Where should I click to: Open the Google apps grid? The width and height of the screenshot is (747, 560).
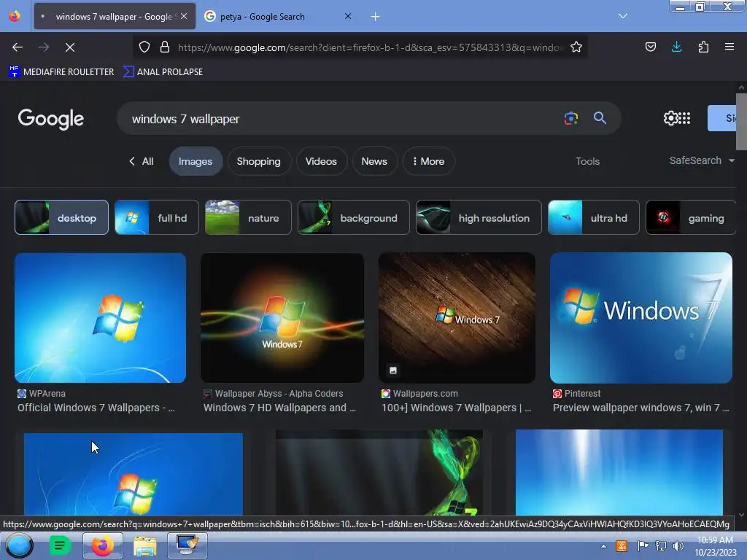(x=684, y=118)
